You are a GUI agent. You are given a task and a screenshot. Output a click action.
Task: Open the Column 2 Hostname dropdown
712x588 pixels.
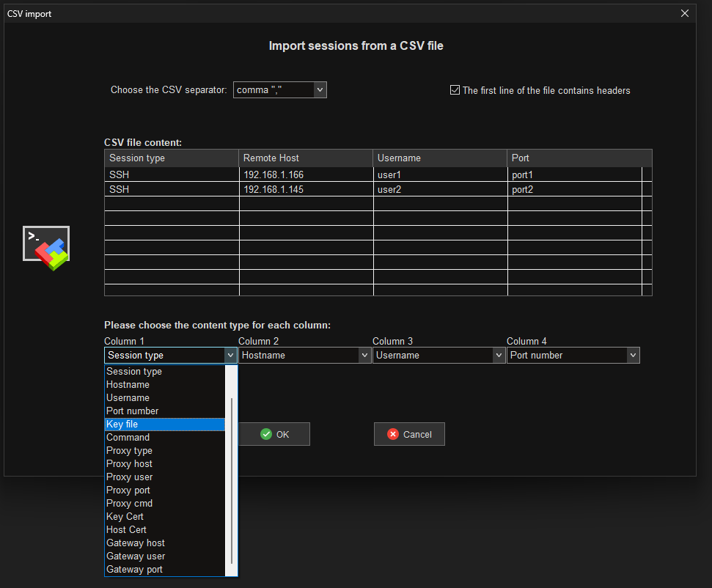[x=365, y=355]
